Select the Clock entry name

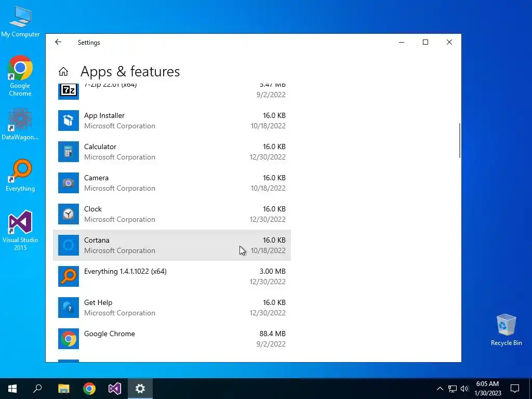(x=93, y=209)
